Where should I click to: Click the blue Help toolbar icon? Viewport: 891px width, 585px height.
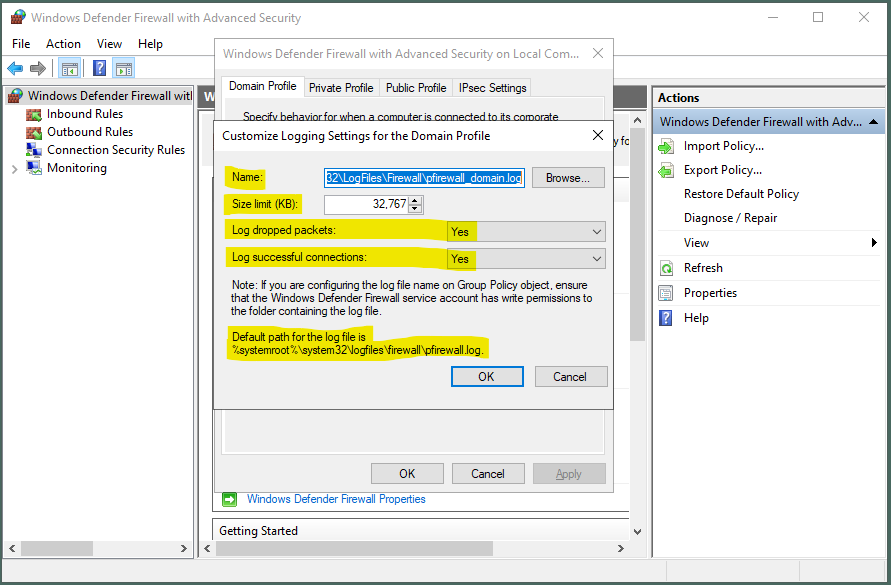pyautogui.click(x=99, y=68)
